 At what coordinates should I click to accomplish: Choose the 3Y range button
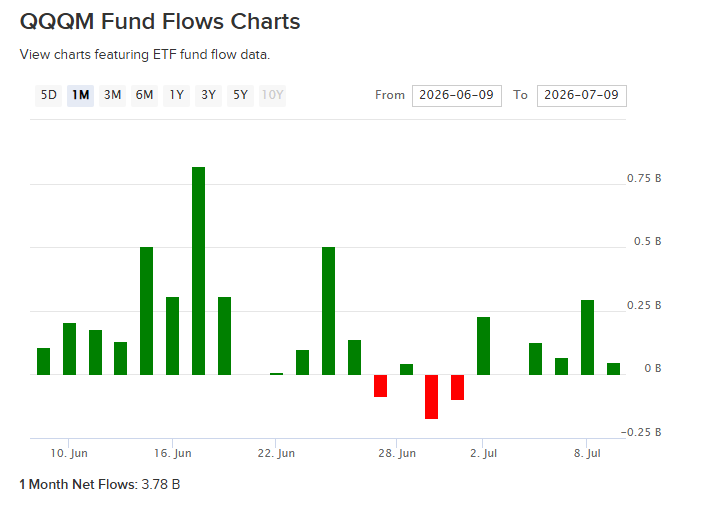(208, 95)
